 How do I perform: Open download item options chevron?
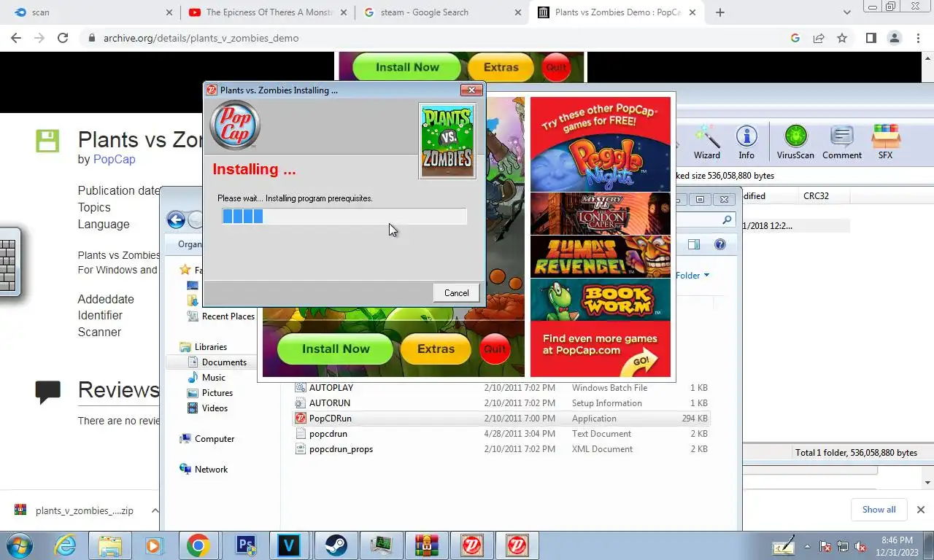pyautogui.click(x=155, y=510)
